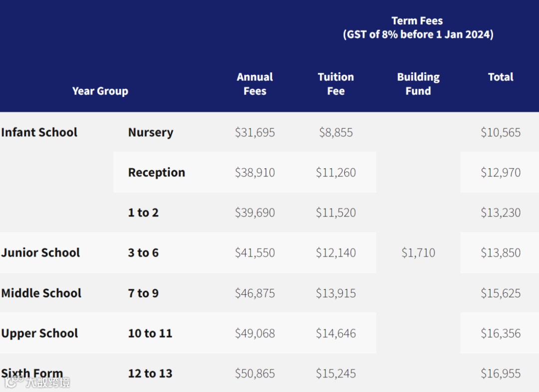Viewport: 539px width, 392px height.
Task: Select the Upper School row label
Action: pos(39,334)
